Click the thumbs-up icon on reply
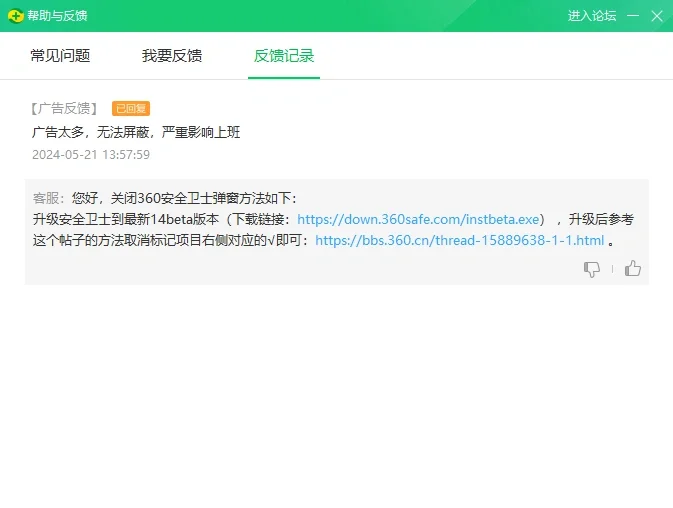 click(633, 269)
